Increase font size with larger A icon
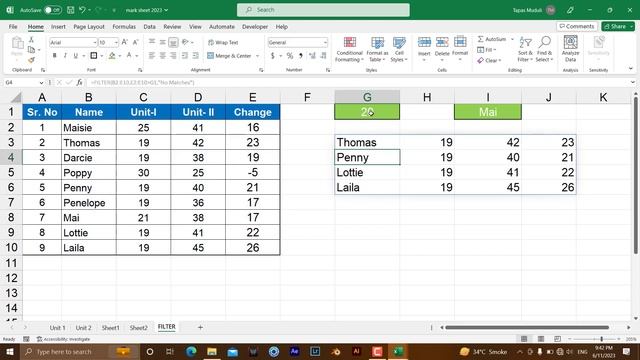 (x=125, y=42)
